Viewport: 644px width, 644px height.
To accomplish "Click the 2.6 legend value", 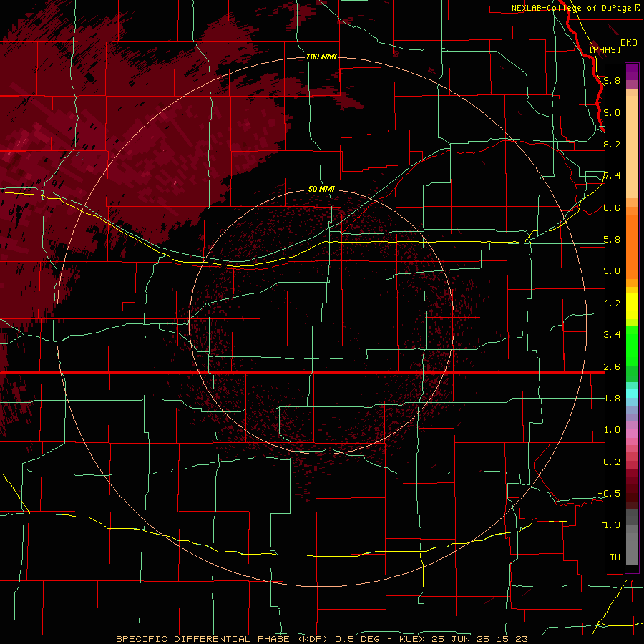I will pyautogui.click(x=612, y=367).
